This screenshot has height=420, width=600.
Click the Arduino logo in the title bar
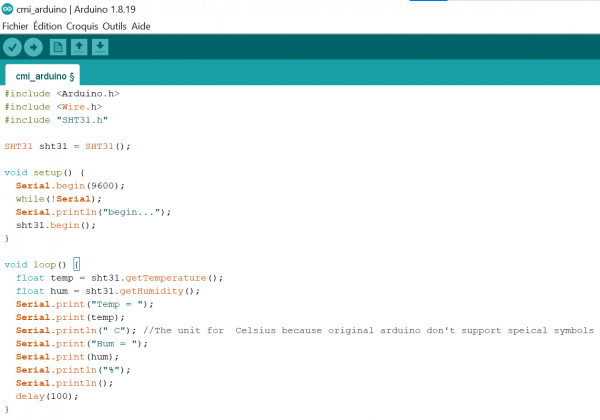tap(8, 8)
